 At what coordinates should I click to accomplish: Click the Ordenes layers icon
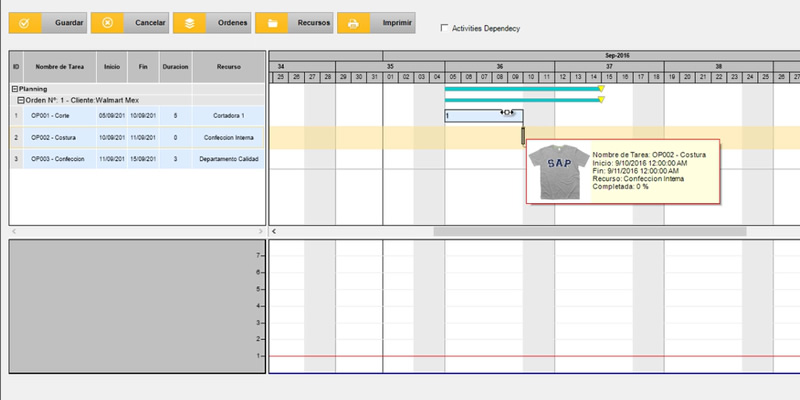[190, 22]
